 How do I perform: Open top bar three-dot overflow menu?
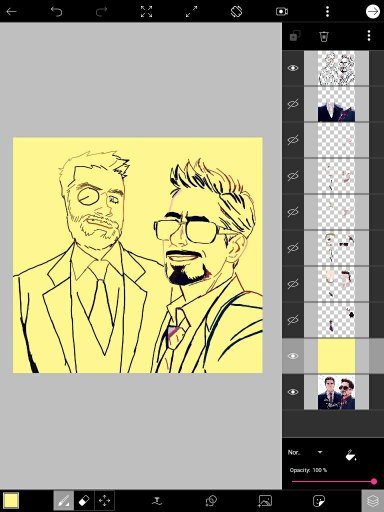(327, 12)
